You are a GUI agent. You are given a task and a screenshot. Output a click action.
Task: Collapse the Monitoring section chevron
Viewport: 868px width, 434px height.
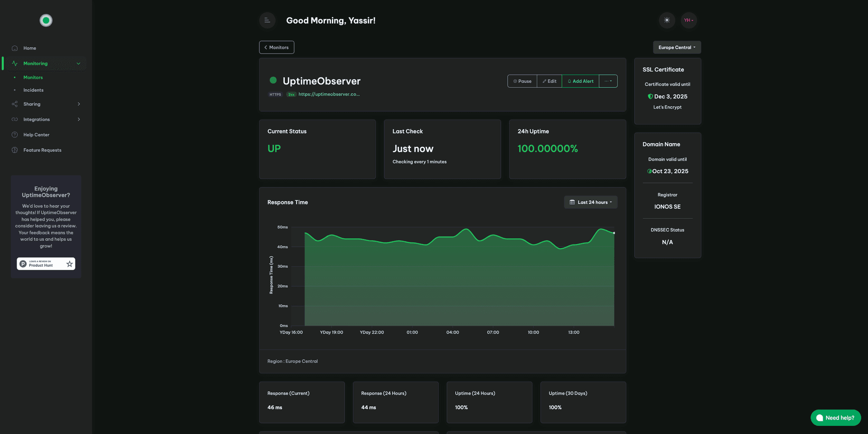coord(78,63)
